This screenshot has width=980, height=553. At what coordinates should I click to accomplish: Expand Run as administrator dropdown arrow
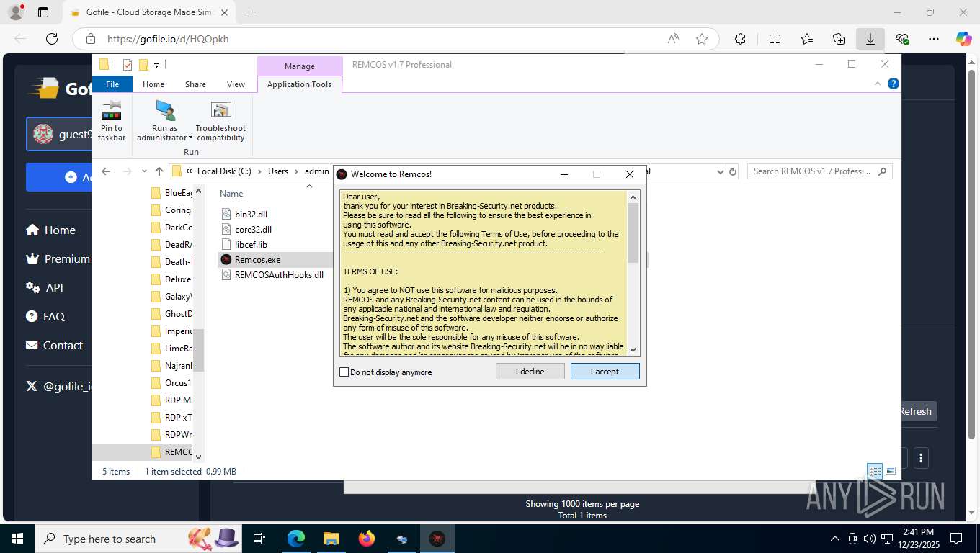point(190,138)
